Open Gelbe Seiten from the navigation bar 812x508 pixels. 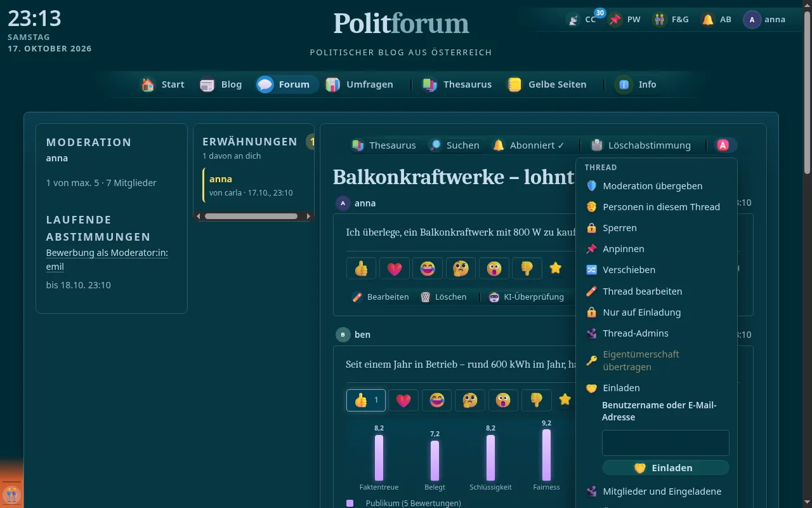(x=546, y=84)
